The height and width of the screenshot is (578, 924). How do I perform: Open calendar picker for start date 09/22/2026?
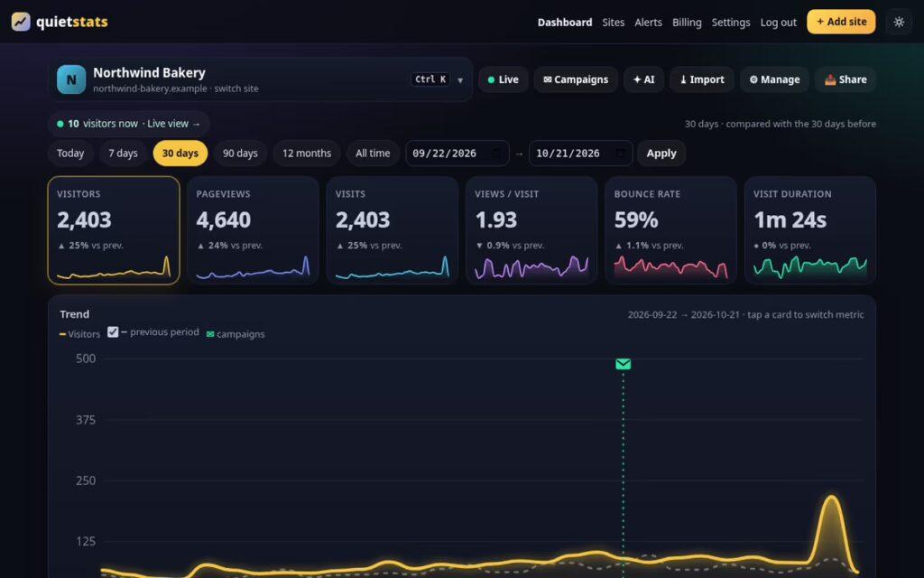[x=497, y=154]
